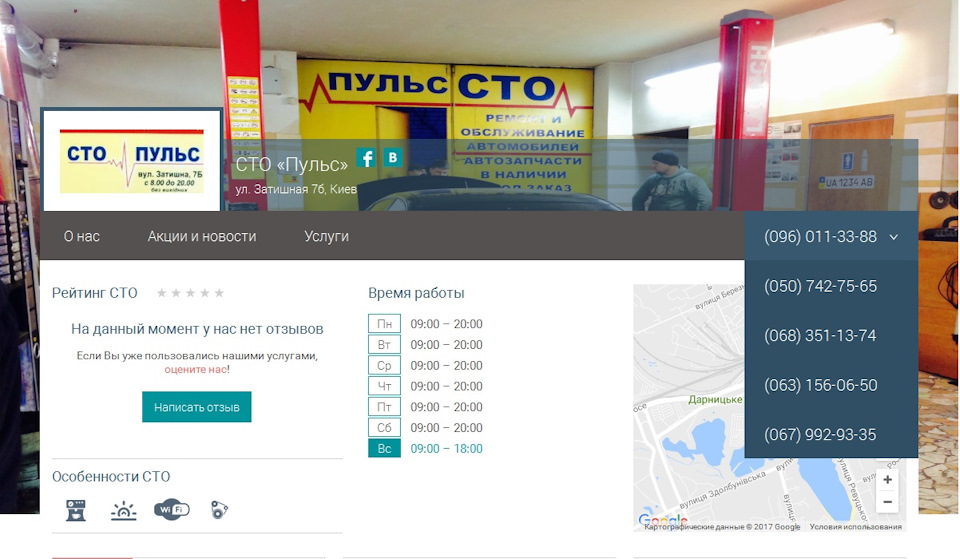
Task: Click the На данный момент нет отзывов text
Action: (x=197, y=329)
